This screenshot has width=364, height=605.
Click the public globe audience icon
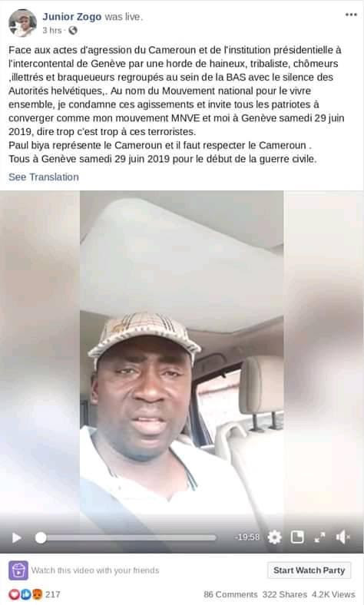tap(72, 30)
